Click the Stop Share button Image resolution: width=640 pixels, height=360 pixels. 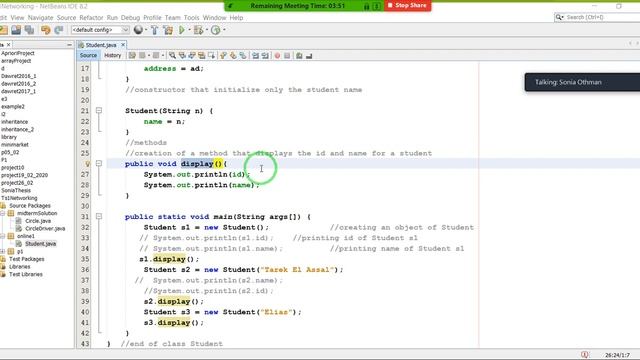click(x=407, y=6)
